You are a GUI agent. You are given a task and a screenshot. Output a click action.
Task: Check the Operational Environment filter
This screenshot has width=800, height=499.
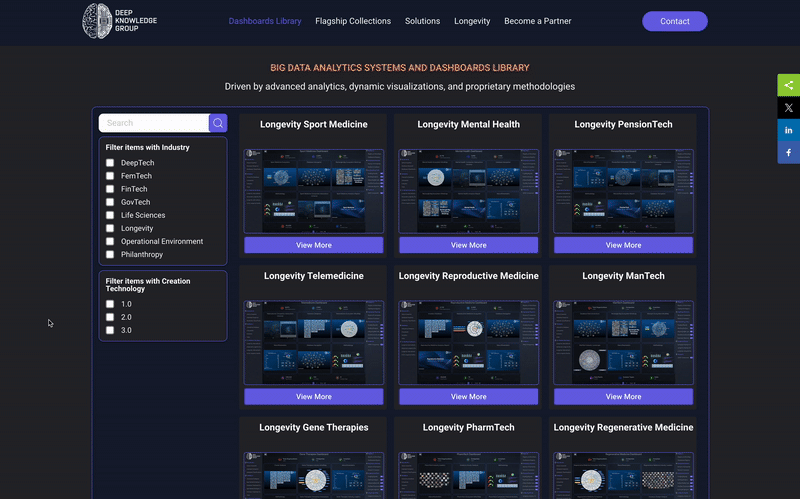[110, 241]
